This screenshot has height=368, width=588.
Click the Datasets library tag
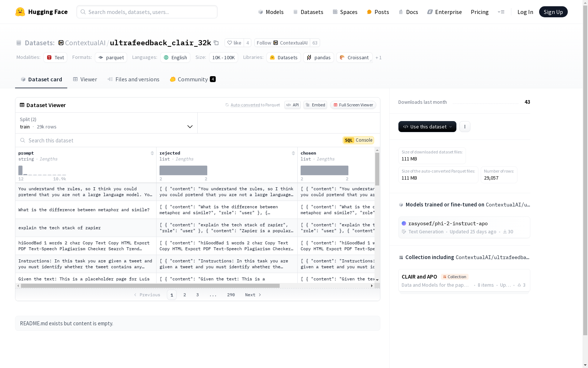[284, 57]
